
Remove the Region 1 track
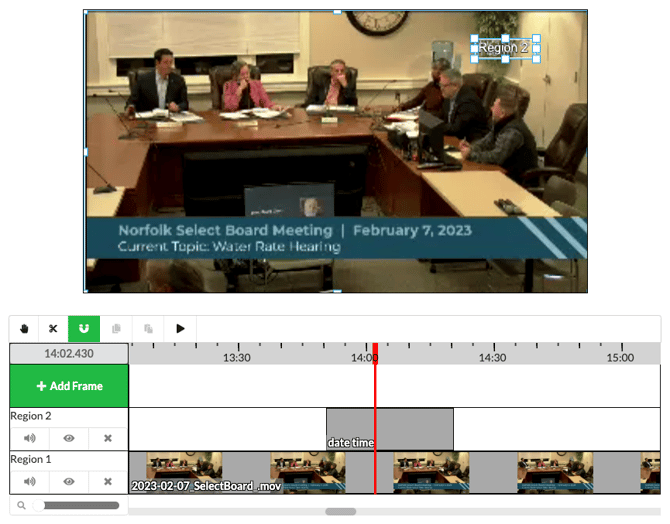tap(108, 481)
